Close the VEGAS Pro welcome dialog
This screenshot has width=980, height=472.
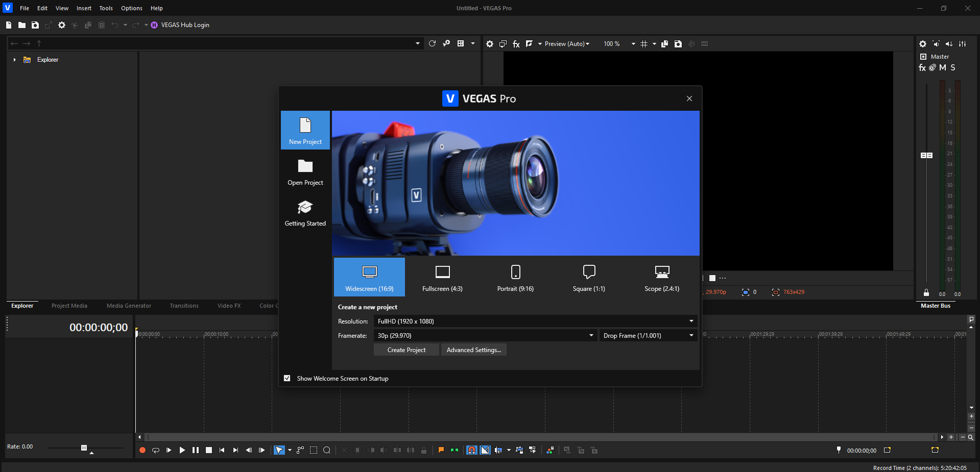point(689,98)
